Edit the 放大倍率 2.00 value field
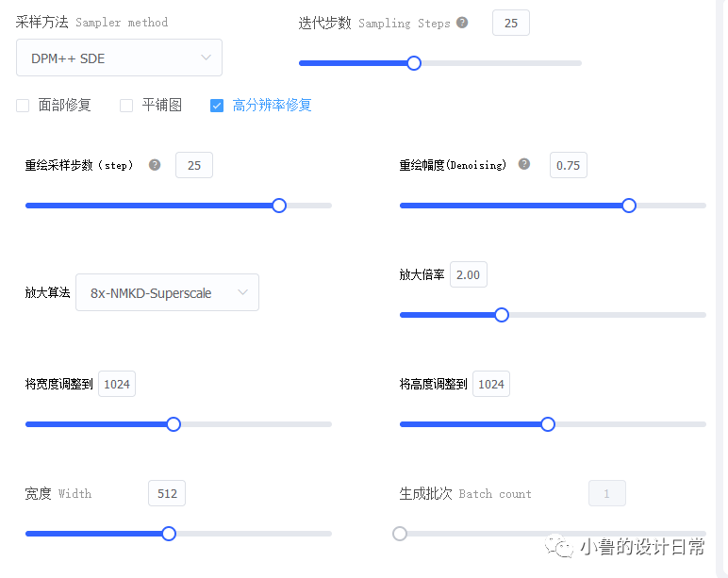The image size is (728, 578). click(469, 274)
